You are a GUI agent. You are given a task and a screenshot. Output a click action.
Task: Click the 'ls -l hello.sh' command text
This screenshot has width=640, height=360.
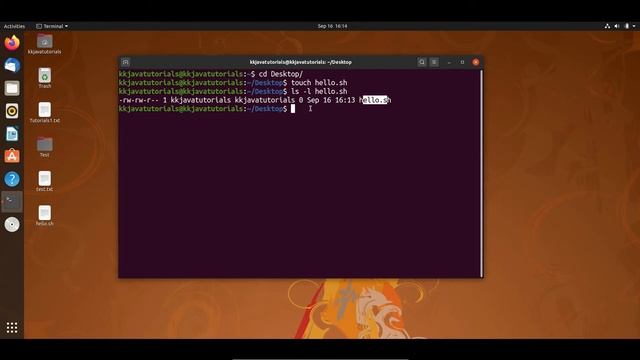click(319, 91)
